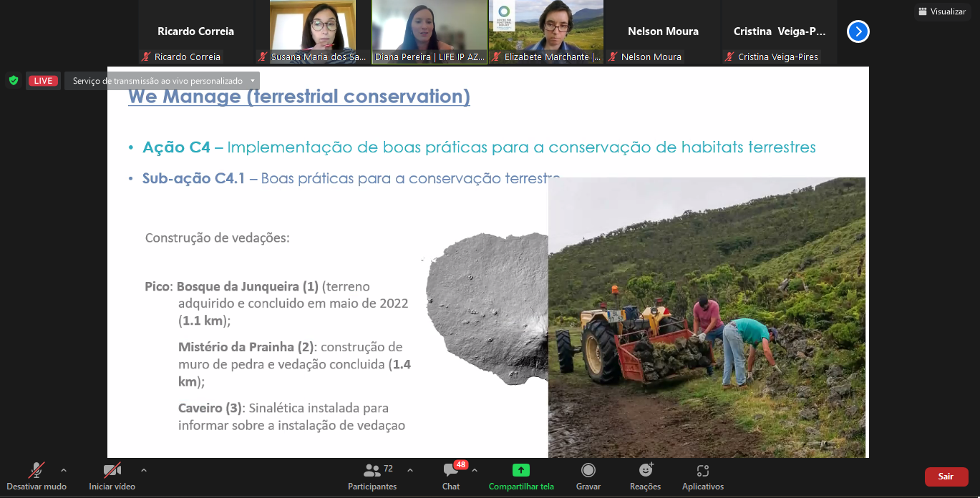This screenshot has height=498, width=980.
Task: Select Diana Pereira's video thumbnail
Action: 430,31
